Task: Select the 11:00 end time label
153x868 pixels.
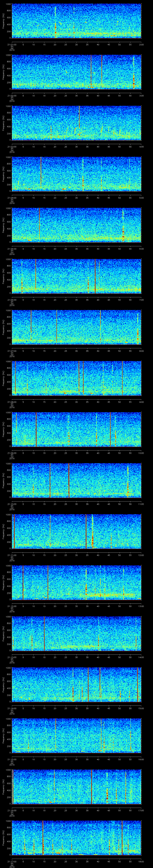Action: point(141,504)
